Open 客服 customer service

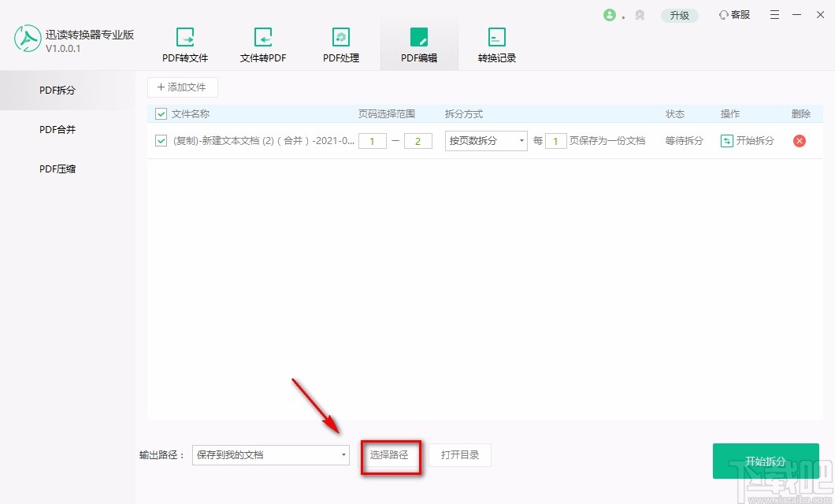click(x=733, y=14)
